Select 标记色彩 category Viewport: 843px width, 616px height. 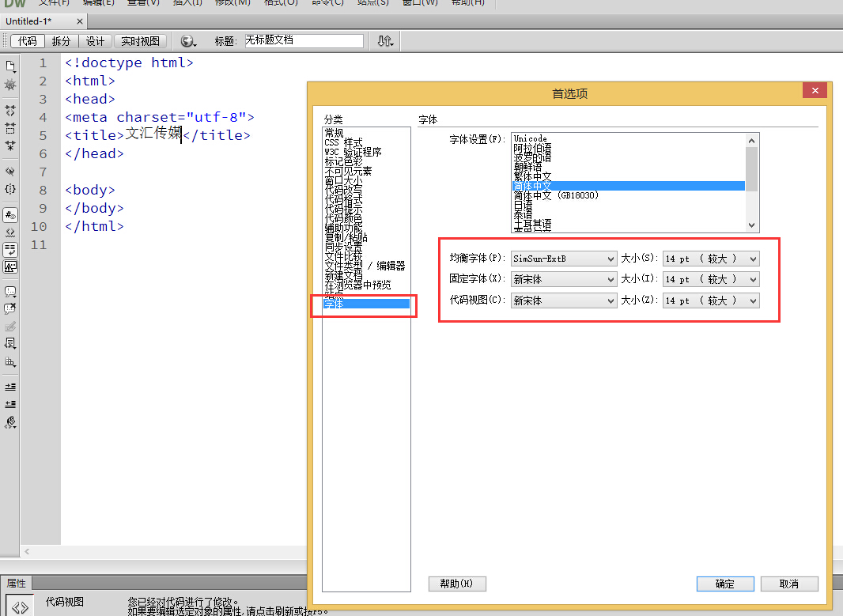click(x=343, y=161)
